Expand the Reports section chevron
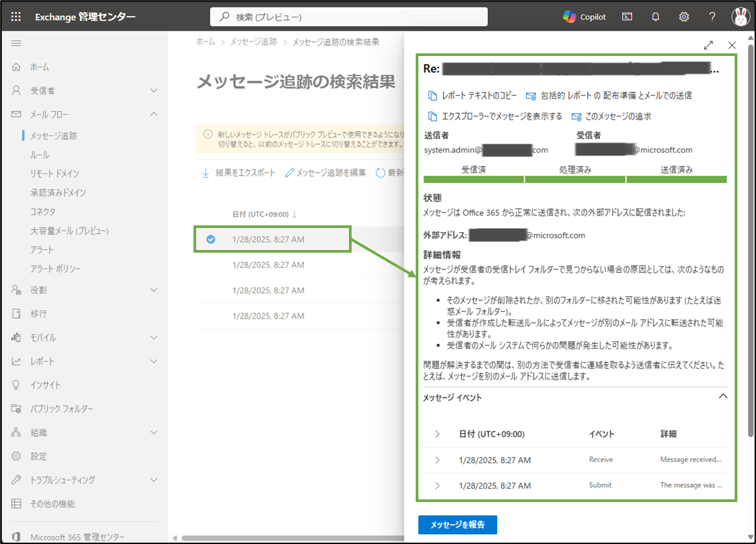 click(154, 361)
